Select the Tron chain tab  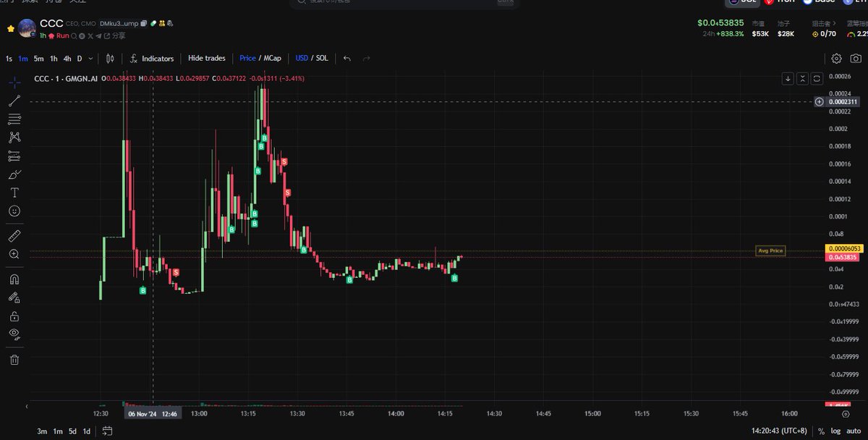coord(780,2)
